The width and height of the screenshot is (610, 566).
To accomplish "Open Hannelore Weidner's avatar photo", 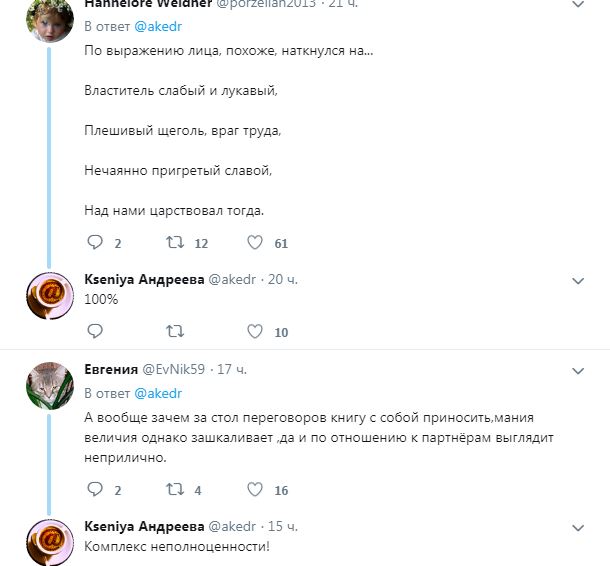I will pos(49,17).
